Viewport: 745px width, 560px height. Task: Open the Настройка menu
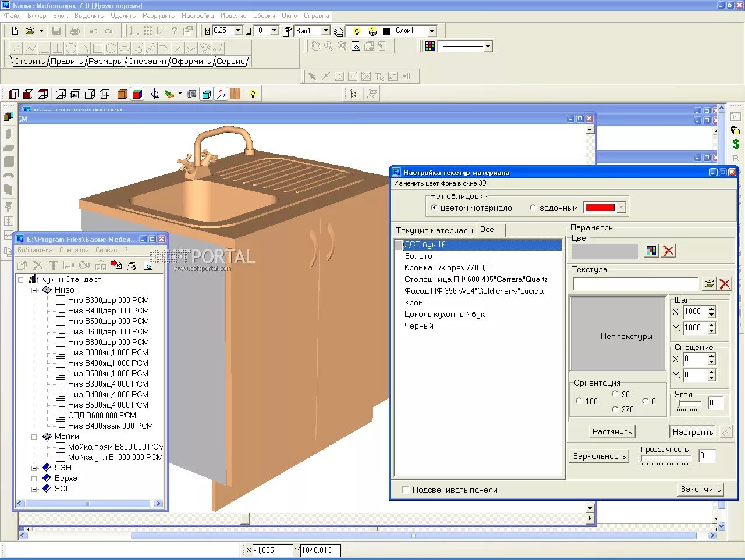pyautogui.click(x=197, y=16)
